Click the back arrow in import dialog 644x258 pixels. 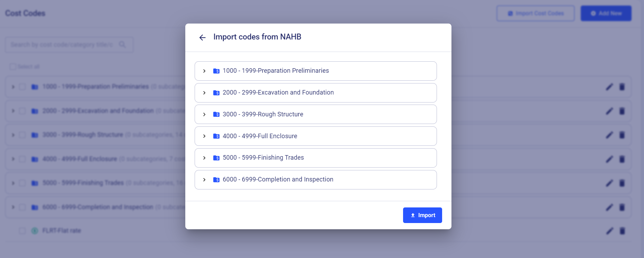[x=203, y=37]
